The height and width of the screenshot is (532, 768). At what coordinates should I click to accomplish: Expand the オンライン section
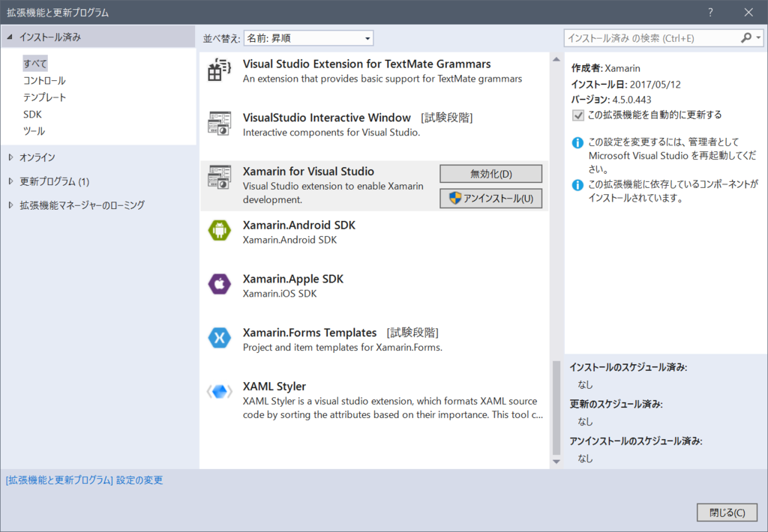click(x=10, y=157)
